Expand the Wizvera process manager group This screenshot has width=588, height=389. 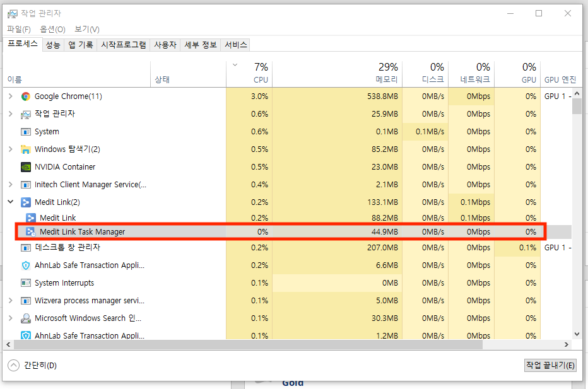click(11, 301)
